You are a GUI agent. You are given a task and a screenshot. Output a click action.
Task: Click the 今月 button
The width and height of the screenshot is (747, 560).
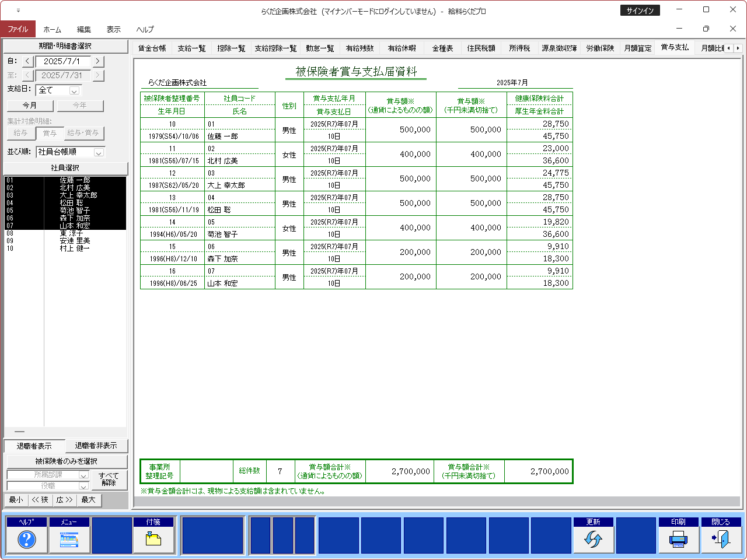[30, 106]
